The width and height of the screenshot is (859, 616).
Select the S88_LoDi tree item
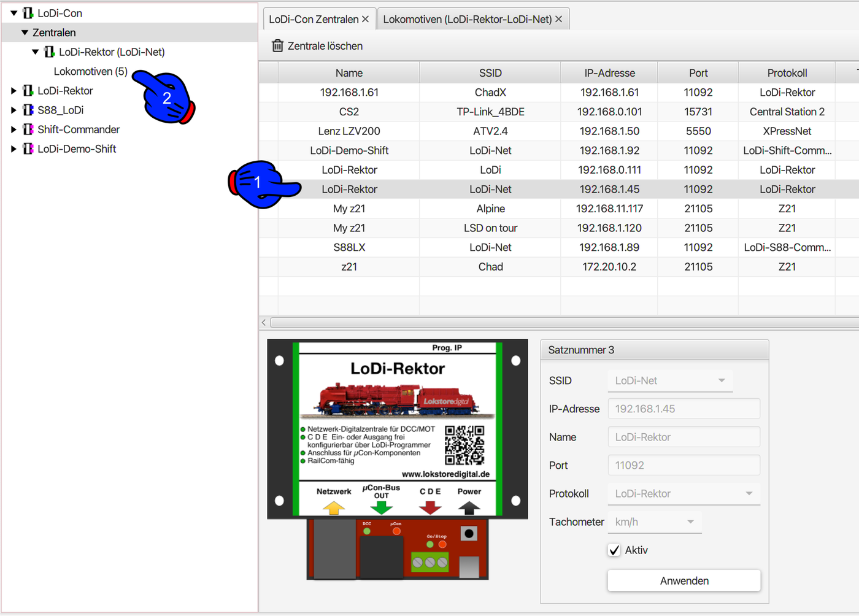click(x=61, y=110)
